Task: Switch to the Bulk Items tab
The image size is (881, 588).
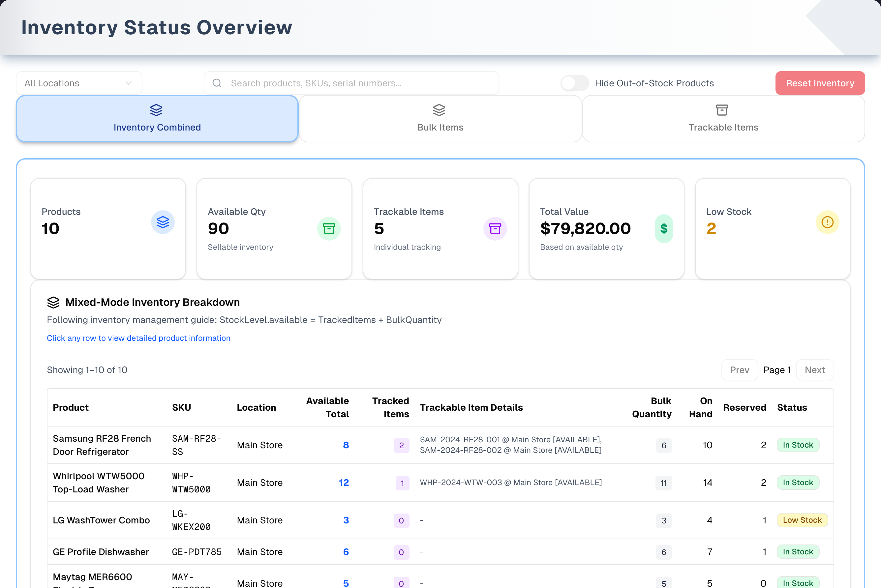Action: click(440, 119)
